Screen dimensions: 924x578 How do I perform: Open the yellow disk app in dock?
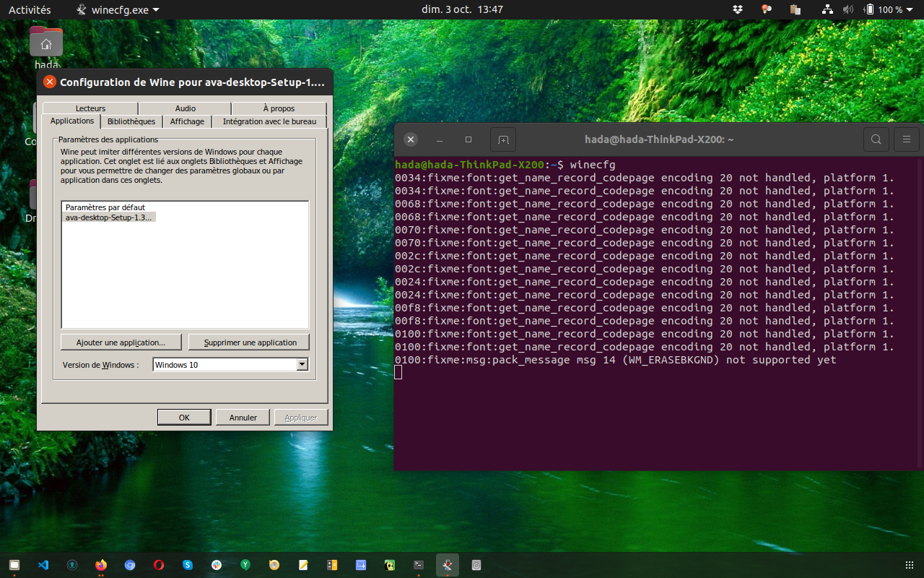coord(274,565)
